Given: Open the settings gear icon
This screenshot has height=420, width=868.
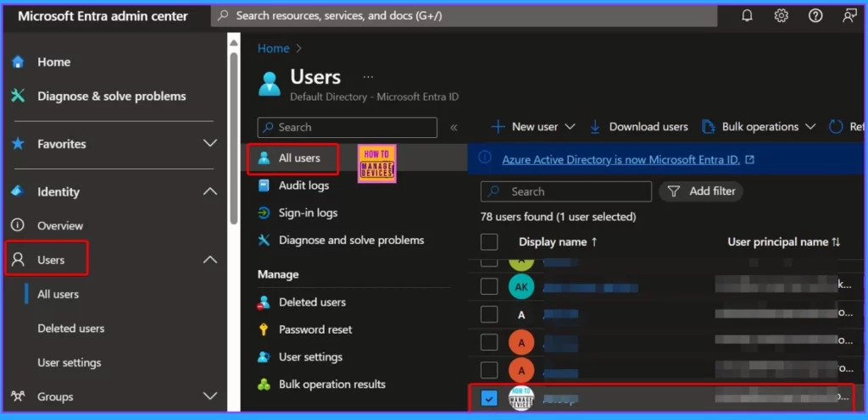Looking at the screenshot, I should pyautogui.click(x=781, y=16).
